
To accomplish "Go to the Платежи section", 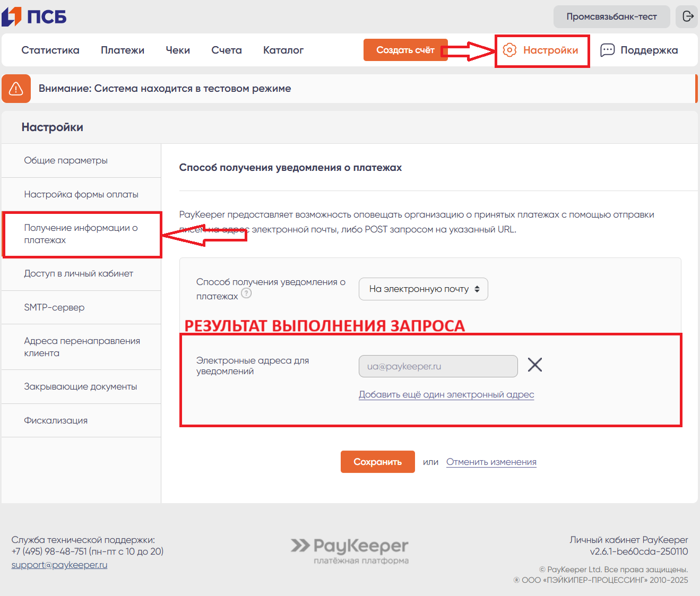I will pyautogui.click(x=123, y=50).
